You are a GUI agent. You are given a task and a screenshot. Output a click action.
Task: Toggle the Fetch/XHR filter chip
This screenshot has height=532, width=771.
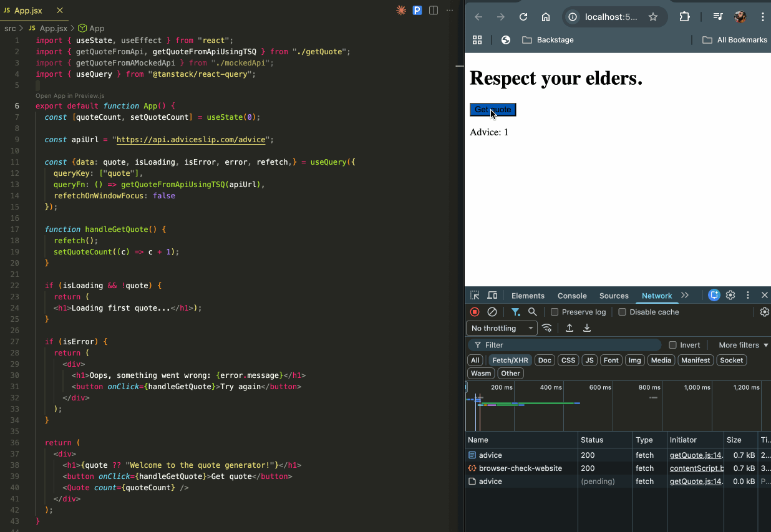510,360
